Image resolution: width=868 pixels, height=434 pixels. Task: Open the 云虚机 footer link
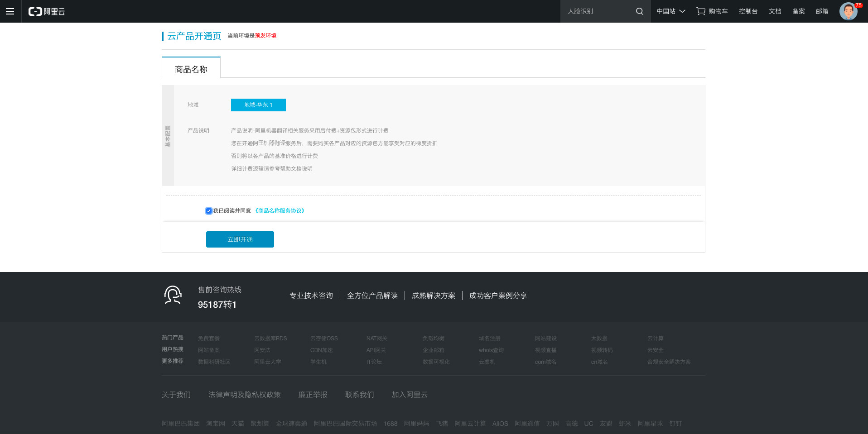point(487,362)
